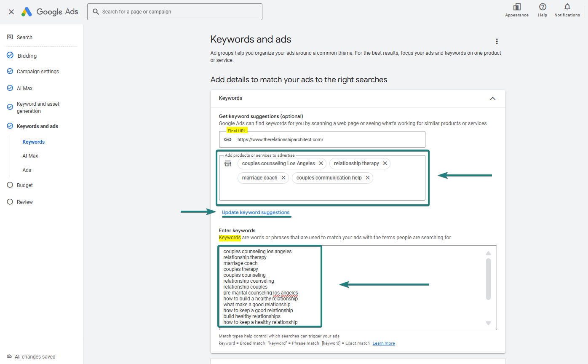This screenshot has height=364, width=588.
Task: Click the keywords box scrollbar thumb
Action: click(489, 279)
